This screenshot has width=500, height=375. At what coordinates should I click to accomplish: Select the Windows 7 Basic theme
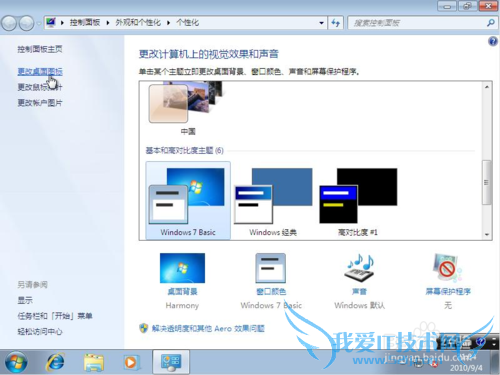[x=188, y=200]
